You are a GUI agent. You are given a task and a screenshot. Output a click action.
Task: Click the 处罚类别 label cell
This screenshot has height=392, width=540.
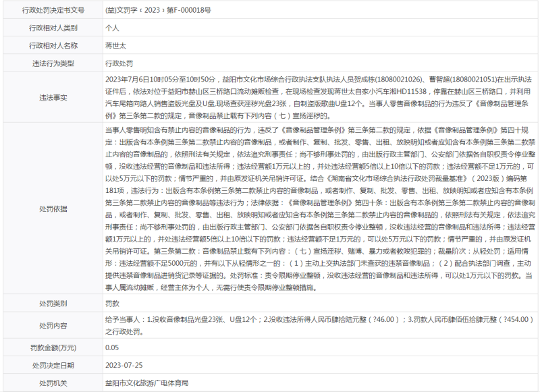pos(53,305)
